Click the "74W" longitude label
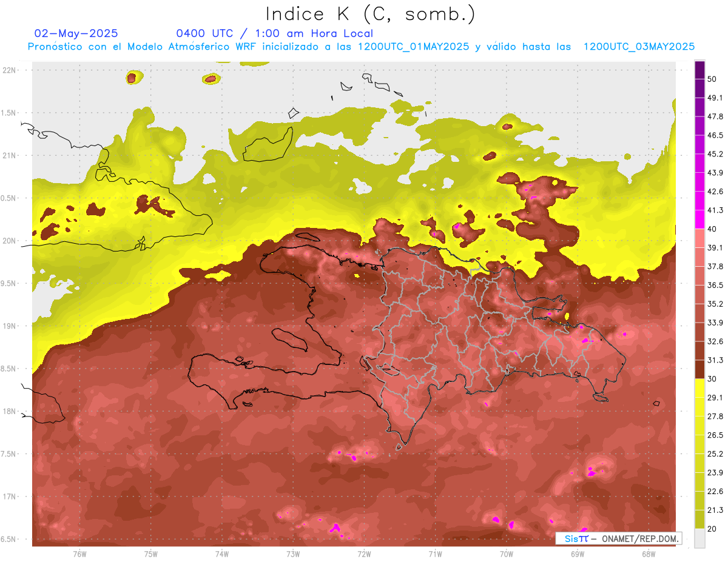This screenshot has width=728, height=562. 222,554
